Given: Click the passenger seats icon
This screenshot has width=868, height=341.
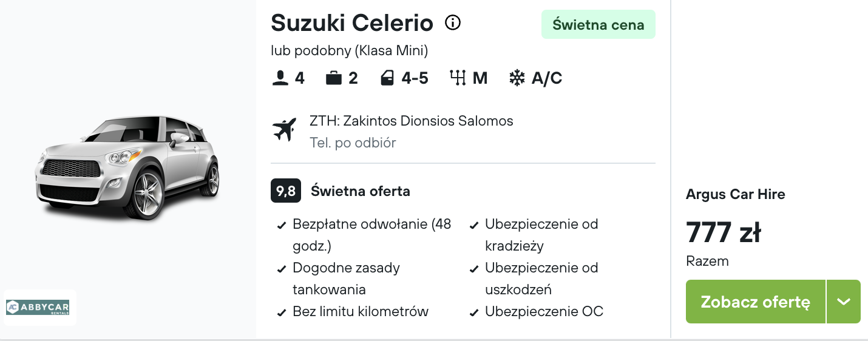Looking at the screenshot, I should coord(280,78).
